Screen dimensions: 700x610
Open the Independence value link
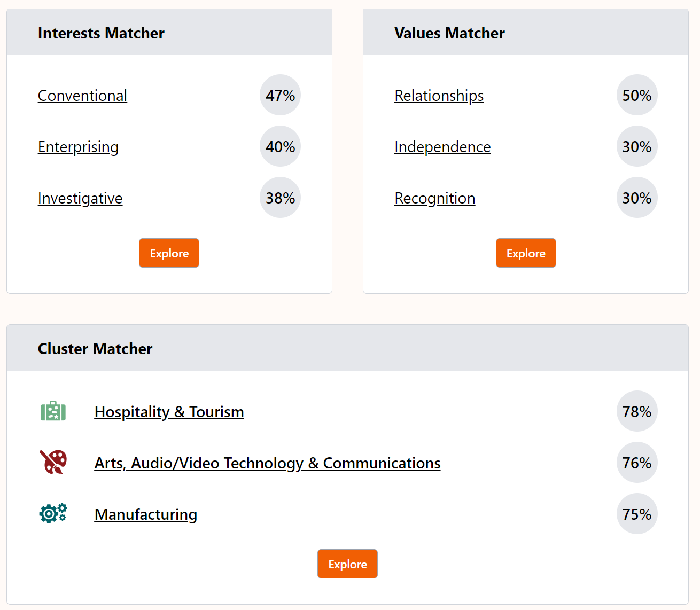click(x=442, y=147)
